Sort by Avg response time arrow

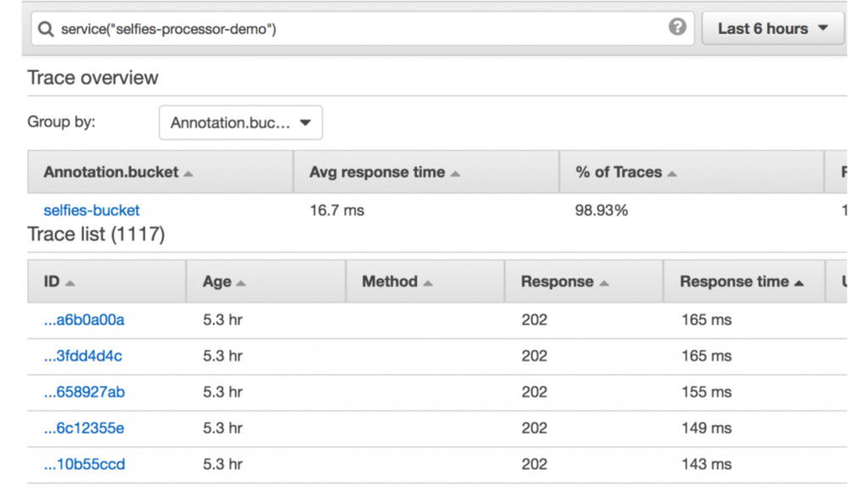pyautogui.click(x=455, y=173)
